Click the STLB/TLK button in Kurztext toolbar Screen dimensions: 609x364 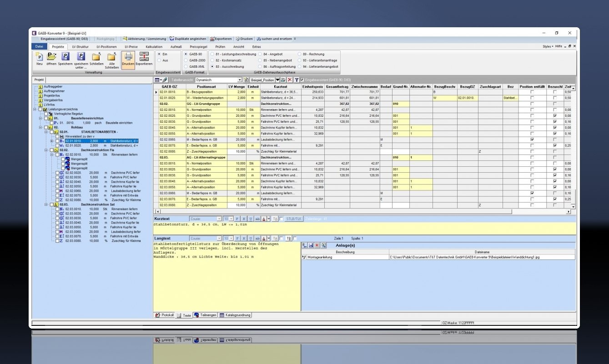[294, 219]
